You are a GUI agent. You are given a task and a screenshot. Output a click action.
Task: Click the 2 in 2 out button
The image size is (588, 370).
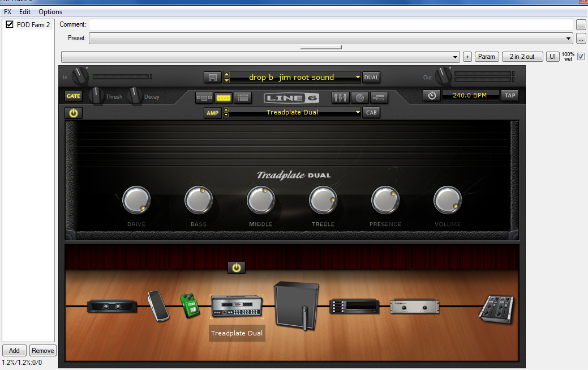522,57
